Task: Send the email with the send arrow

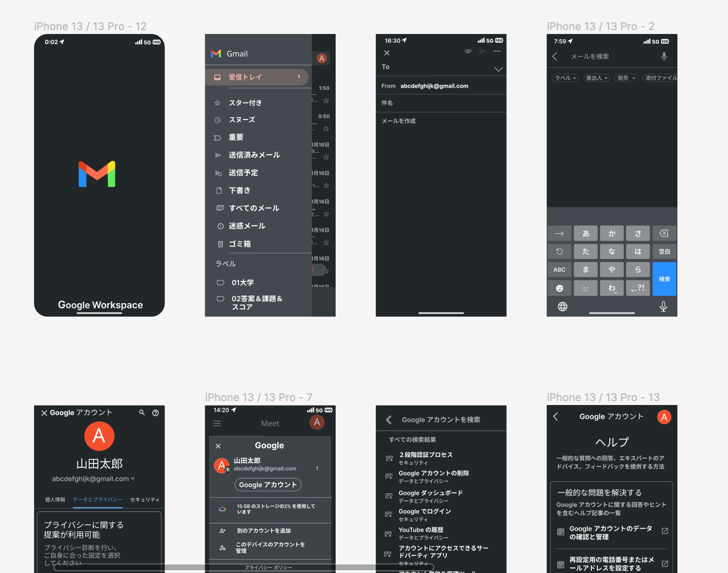Action: pyautogui.click(x=483, y=51)
